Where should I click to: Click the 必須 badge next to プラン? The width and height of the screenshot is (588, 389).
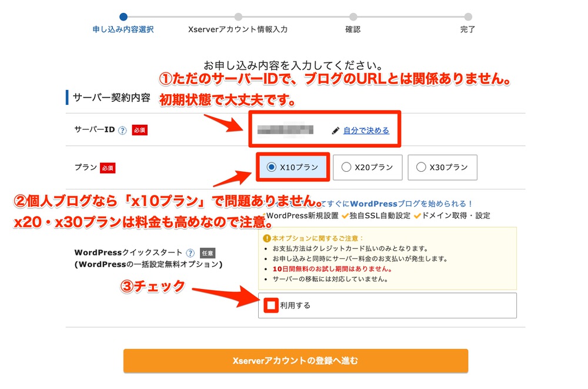click(x=108, y=168)
